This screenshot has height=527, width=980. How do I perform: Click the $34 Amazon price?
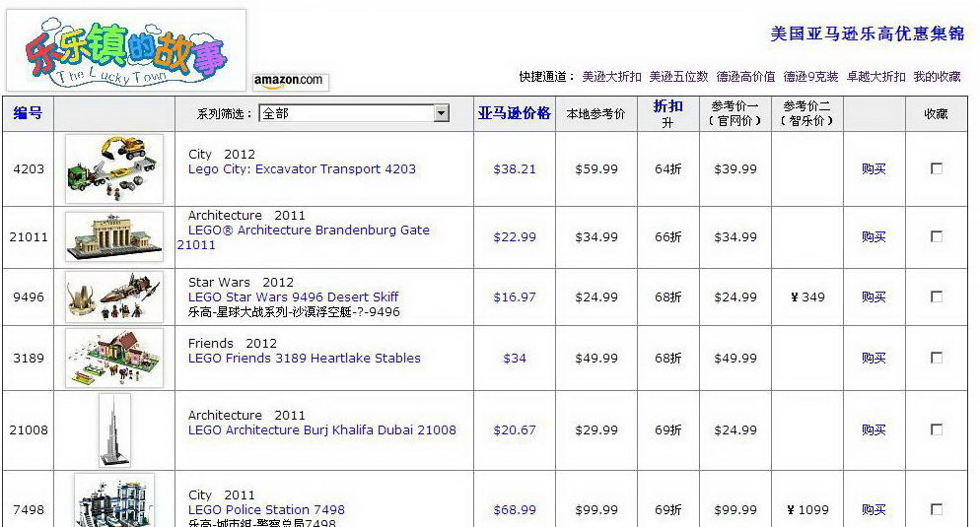click(x=515, y=358)
